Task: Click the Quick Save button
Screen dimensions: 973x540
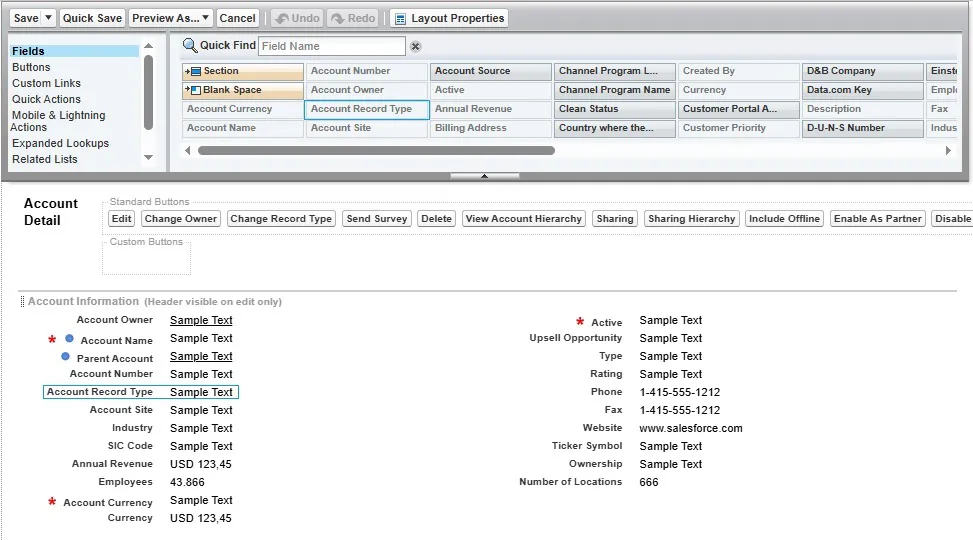Action: [x=92, y=18]
